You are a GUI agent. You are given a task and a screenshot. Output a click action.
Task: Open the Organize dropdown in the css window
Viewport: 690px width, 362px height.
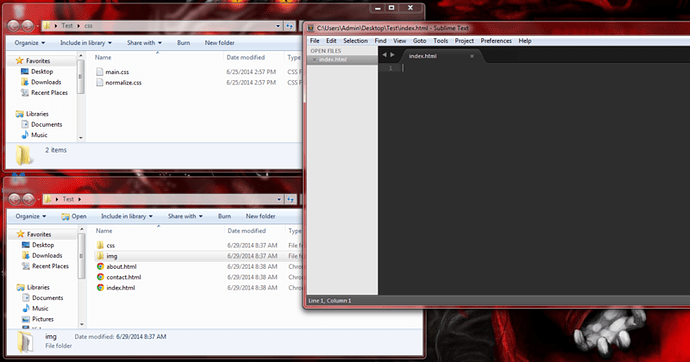click(29, 43)
